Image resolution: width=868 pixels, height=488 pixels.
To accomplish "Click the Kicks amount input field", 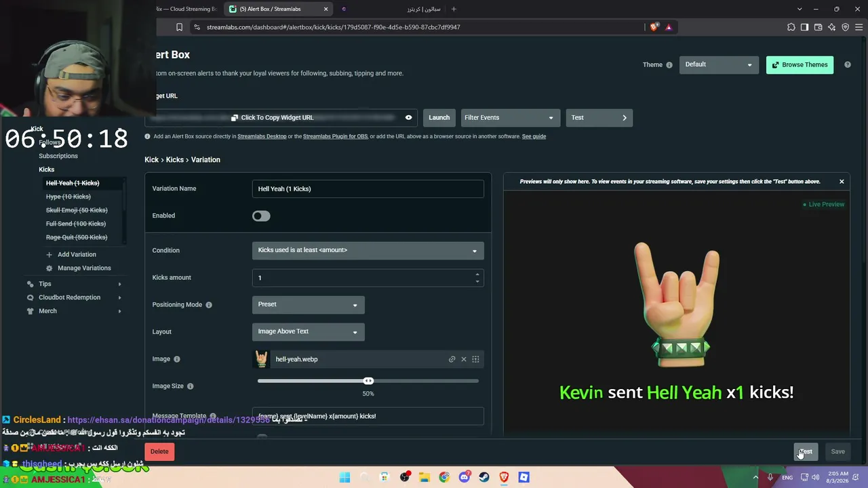I will click(368, 278).
